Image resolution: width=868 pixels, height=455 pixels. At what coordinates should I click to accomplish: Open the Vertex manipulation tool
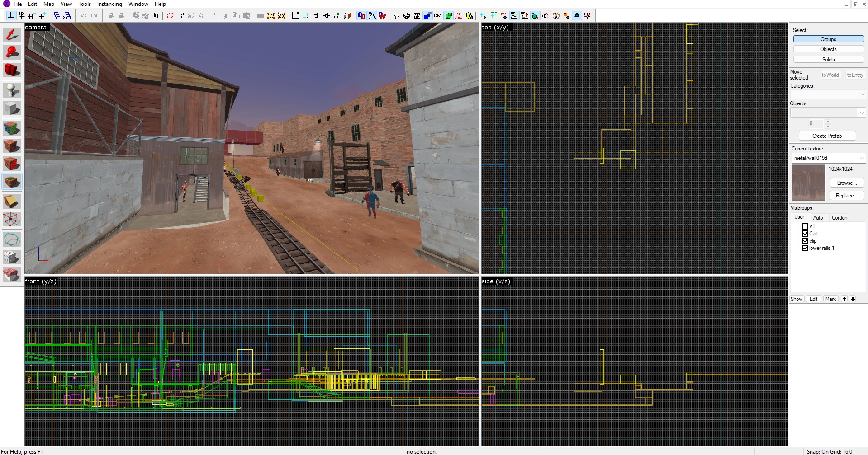[12, 220]
